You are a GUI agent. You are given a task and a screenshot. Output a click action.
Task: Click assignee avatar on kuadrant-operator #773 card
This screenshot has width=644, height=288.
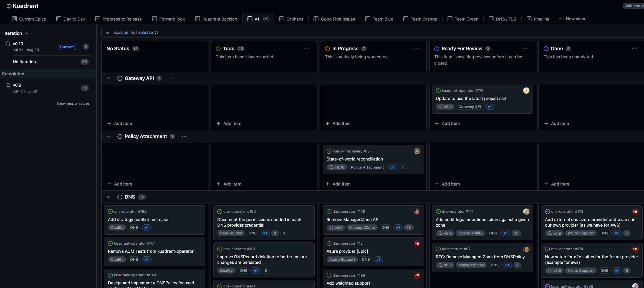[x=526, y=91]
